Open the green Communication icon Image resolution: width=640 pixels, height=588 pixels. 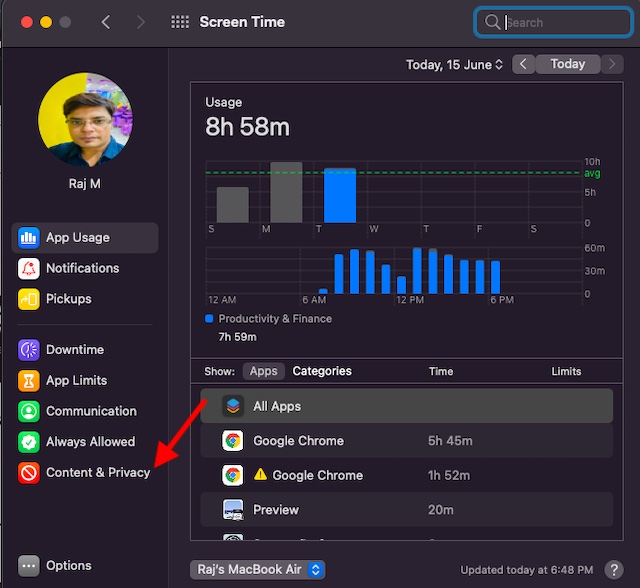click(x=29, y=411)
